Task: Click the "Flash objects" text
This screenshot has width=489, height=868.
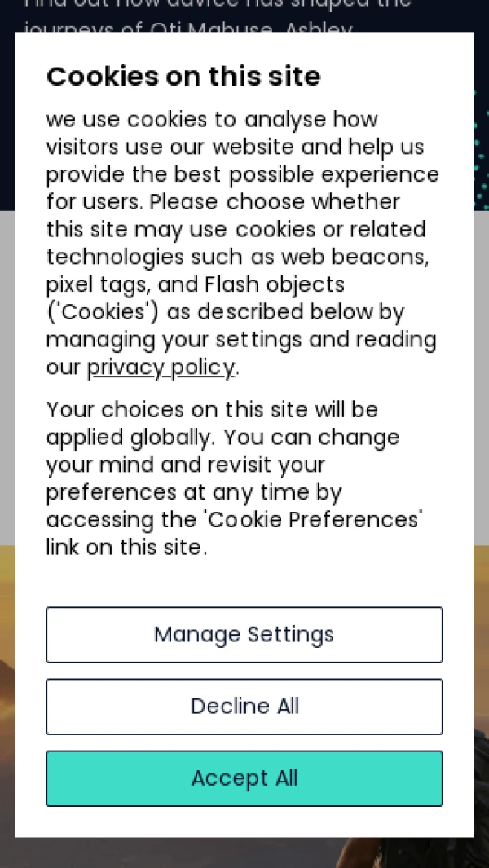Action: [x=275, y=285]
